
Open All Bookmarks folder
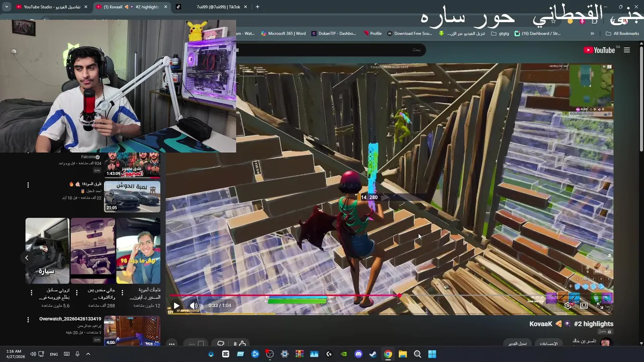click(622, 34)
